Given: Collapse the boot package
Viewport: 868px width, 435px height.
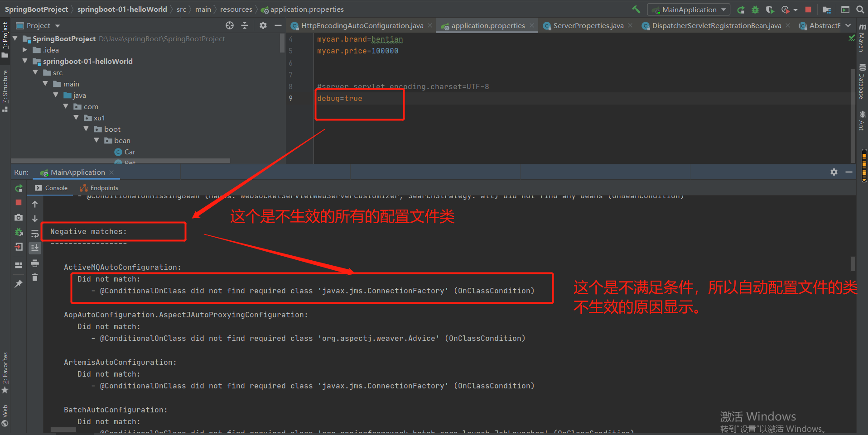Looking at the screenshot, I should tap(87, 129).
